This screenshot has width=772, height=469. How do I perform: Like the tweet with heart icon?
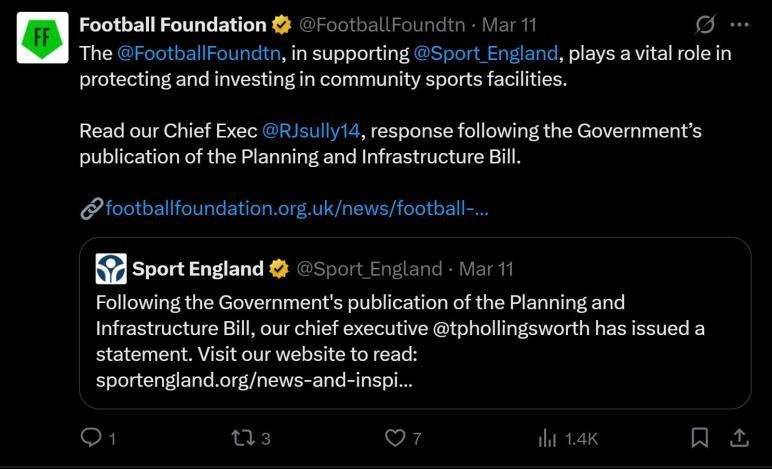[397, 437]
